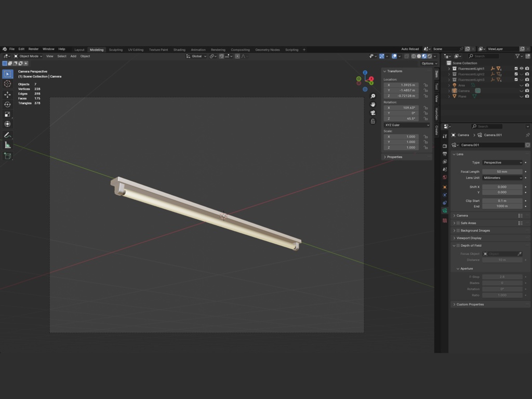532x399 pixels.
Task: Click the viewport zoom magnifier icon
Action: [373, 96]
